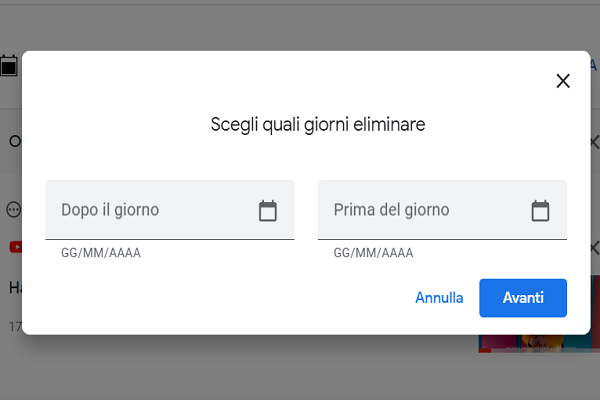Click the lower dimmed X at right edge

[x=593, y=247]
